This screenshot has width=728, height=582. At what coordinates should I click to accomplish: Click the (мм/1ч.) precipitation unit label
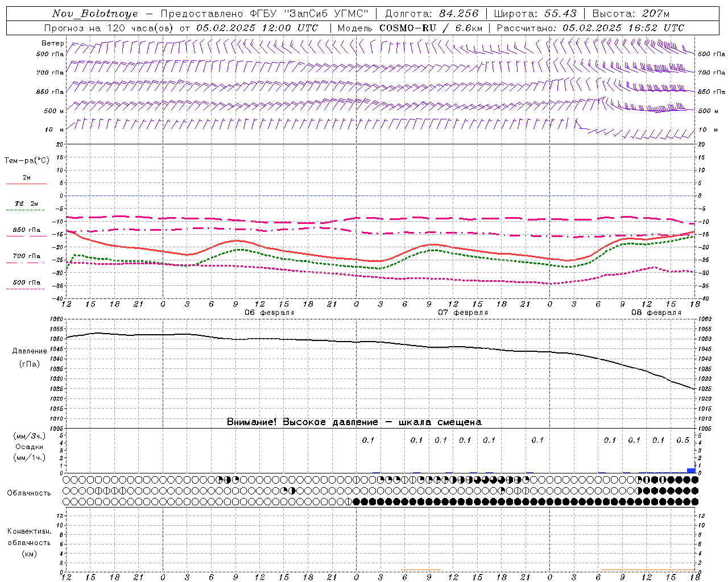[29, 458]
